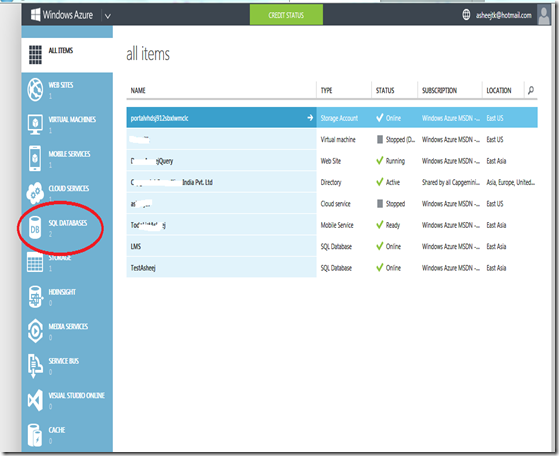Click the HDInsight database icon

(35, 297)
